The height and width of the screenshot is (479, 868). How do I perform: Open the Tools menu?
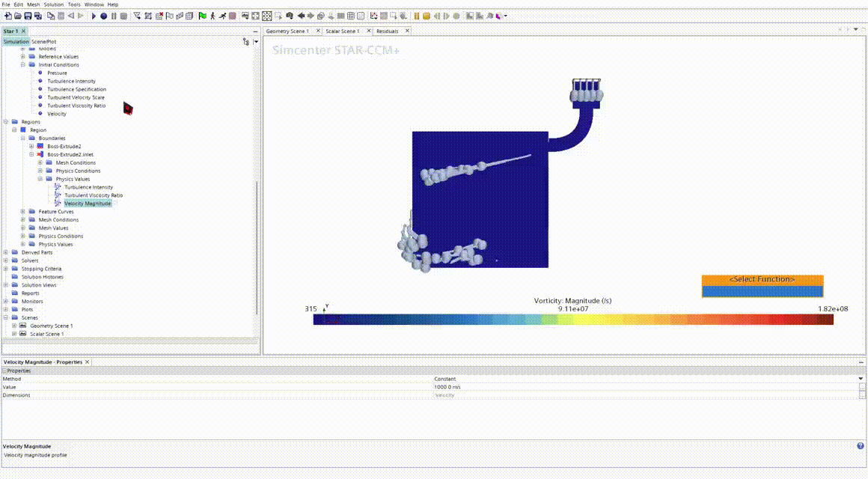pos(74,4)
